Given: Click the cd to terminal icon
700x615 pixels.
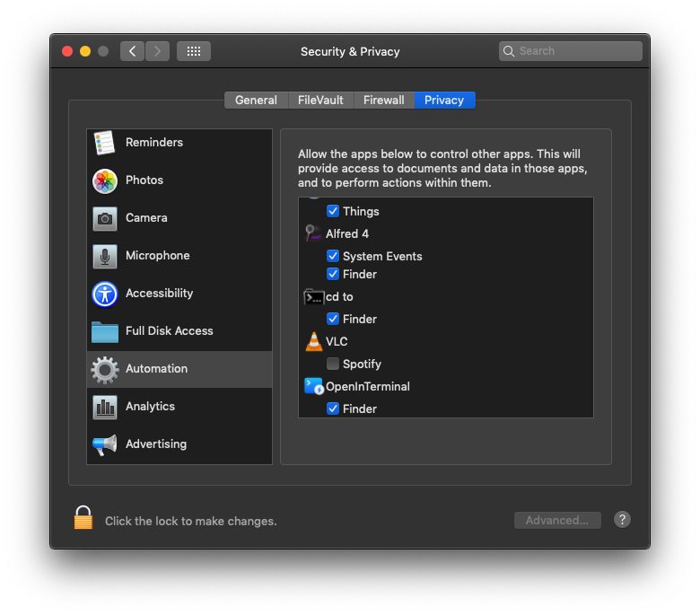Looking at the screenshot, I should pyautogui.click(x=313, y=296).
